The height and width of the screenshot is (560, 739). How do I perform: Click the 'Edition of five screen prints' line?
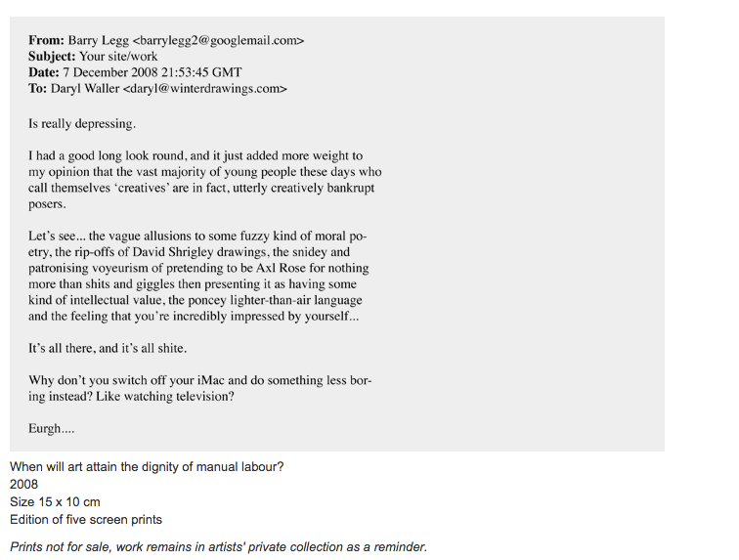pos(86,520)
